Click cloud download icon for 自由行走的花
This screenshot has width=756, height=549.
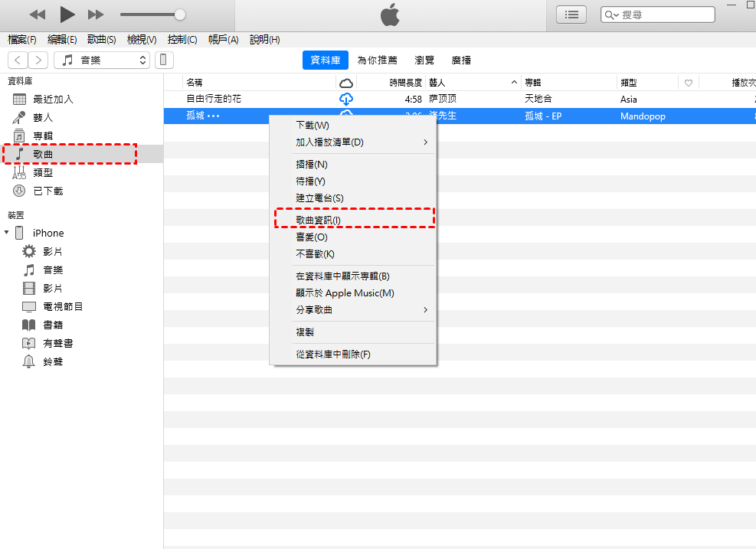click(345, 100)
